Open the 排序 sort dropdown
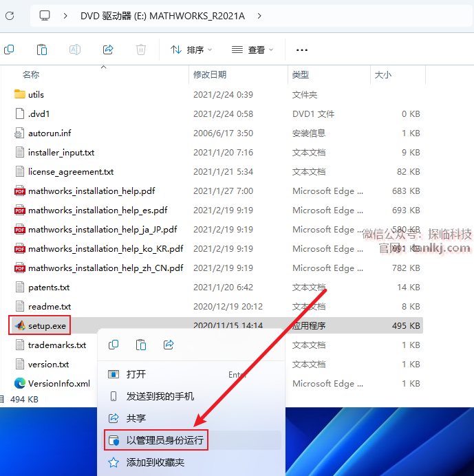This screenshot has height=476, width=474. tap(191, 50)
